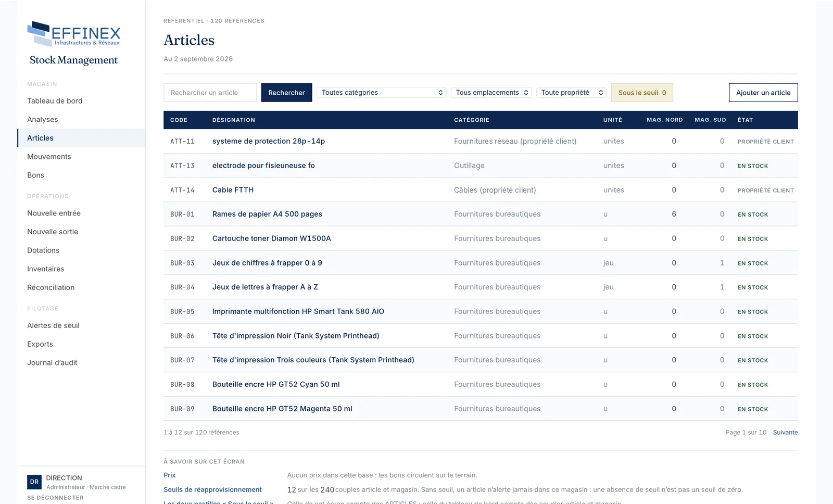Click code cell ATT-13
833x504 pixels.
(182, 166)
